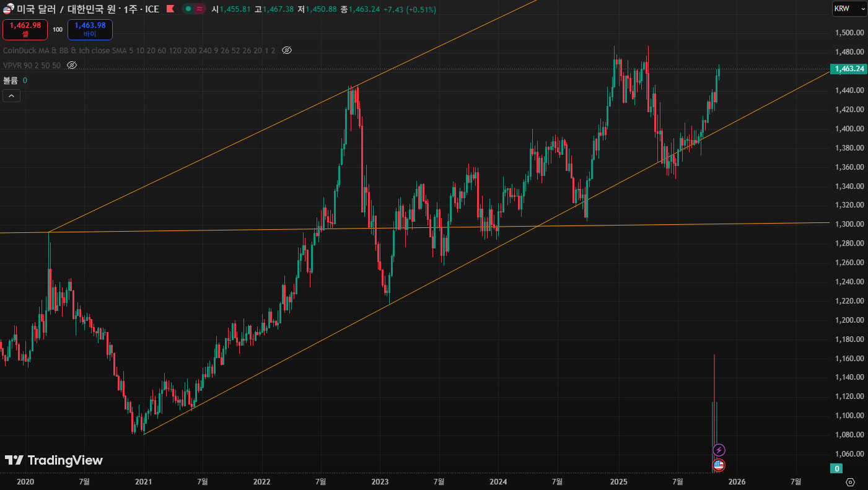Click the red 1,462.98 sell button
868x490 pixels.
point(25,29)
